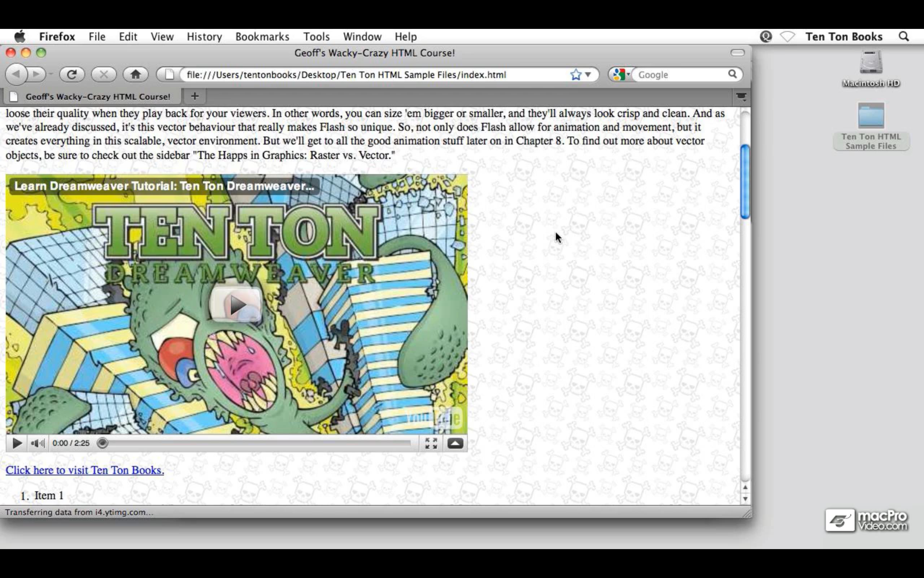Open the Bookmarks menu

262,37
